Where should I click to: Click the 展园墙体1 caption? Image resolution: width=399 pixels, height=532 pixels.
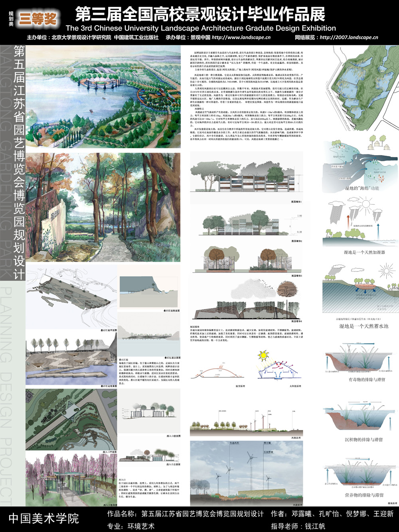pos(296,202)
